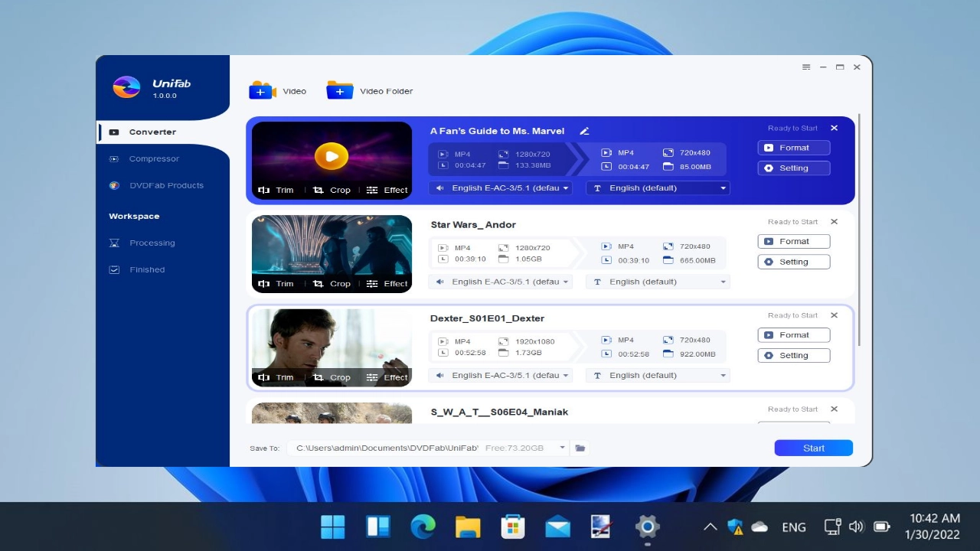Crop the Ms. Marvel video
The width and height of the screenshot is (980, 551).
click(332, 190)
